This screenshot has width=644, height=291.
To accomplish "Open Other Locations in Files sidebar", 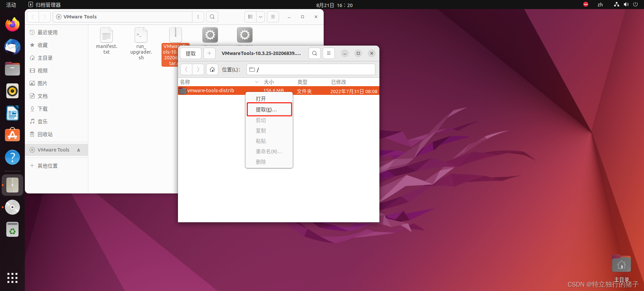I will pyautogui.click(x=56, y=166).
